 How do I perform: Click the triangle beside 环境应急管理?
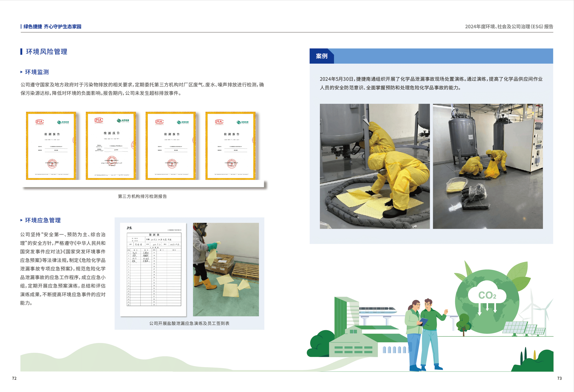tap(21, 220)
